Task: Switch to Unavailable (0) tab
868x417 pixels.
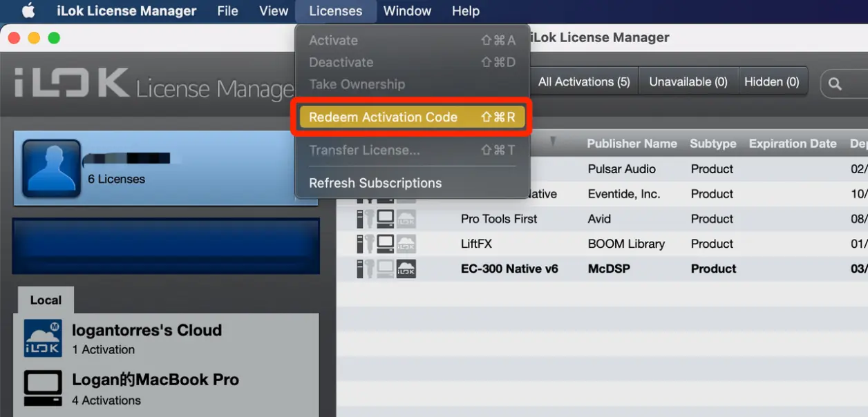Action: (x=688, y=81)
